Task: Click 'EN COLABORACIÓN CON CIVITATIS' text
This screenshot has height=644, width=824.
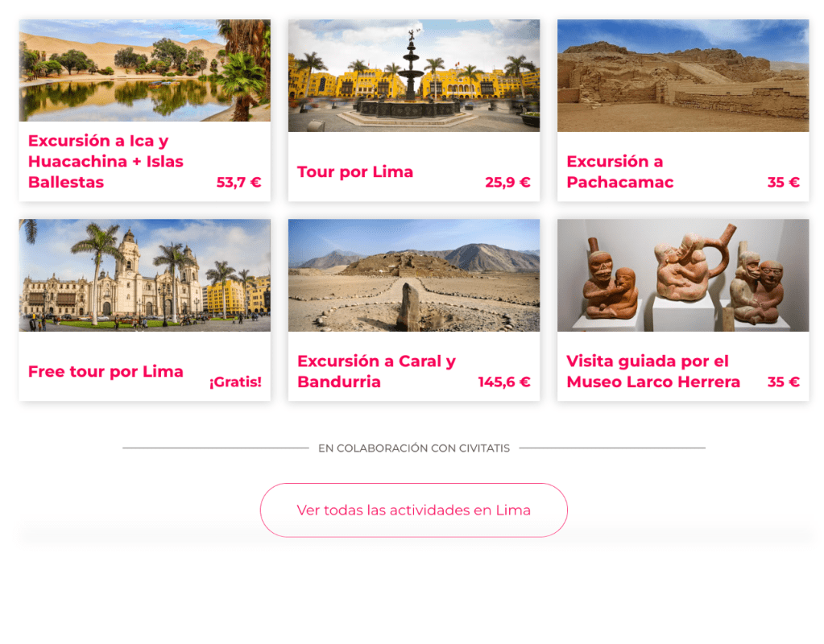Action: click(x=414, y=448)
